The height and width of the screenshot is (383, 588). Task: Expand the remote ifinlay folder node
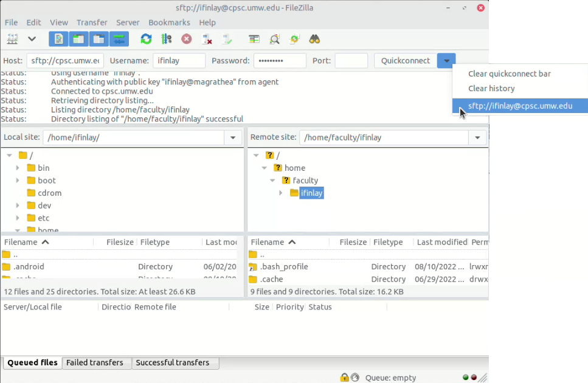click(x=280, y=193)
